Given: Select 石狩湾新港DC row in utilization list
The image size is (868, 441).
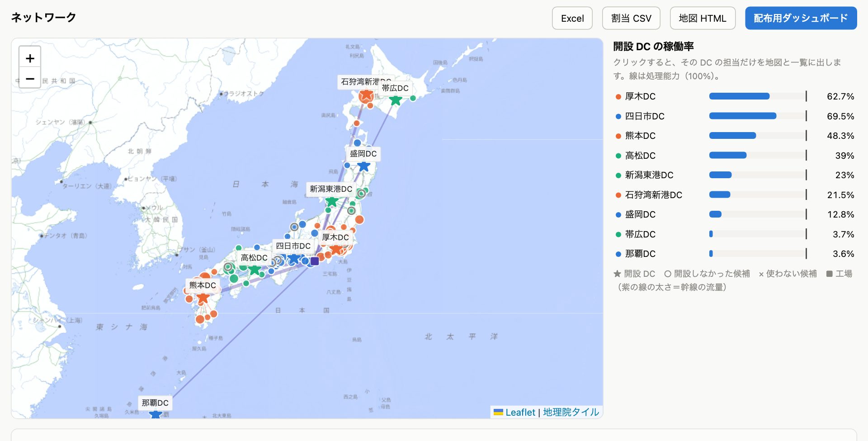Looking at the screenshot, I should point(735,195).
